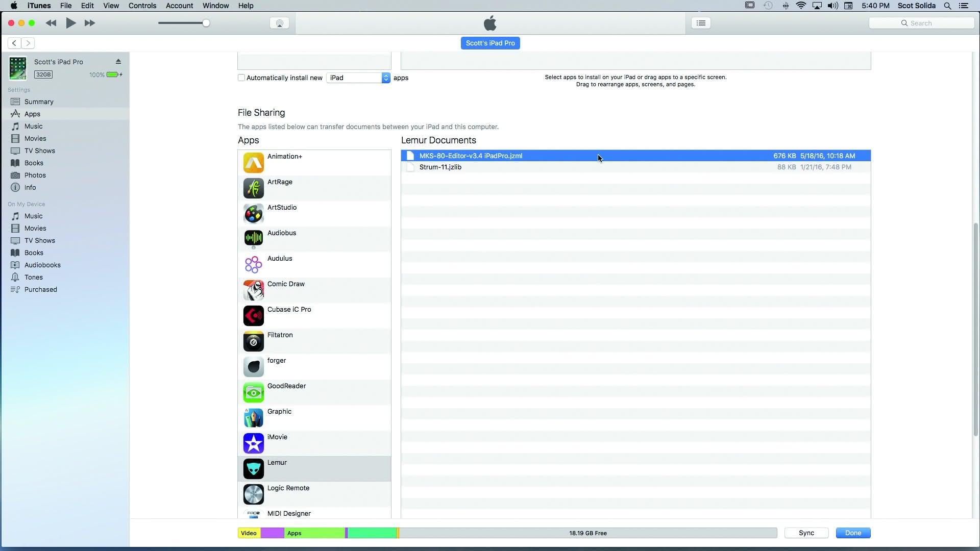The width and height of the screenshot is (980, 551).
Task: Click the 18.19 GB Free storage area
Action: tap(588, 533)
